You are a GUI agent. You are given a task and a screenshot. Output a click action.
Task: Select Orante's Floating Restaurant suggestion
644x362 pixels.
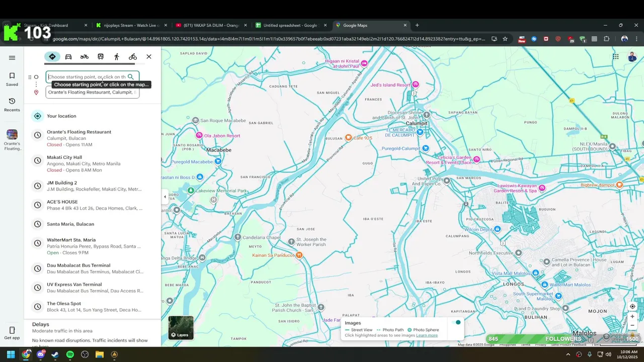[93, 138]
